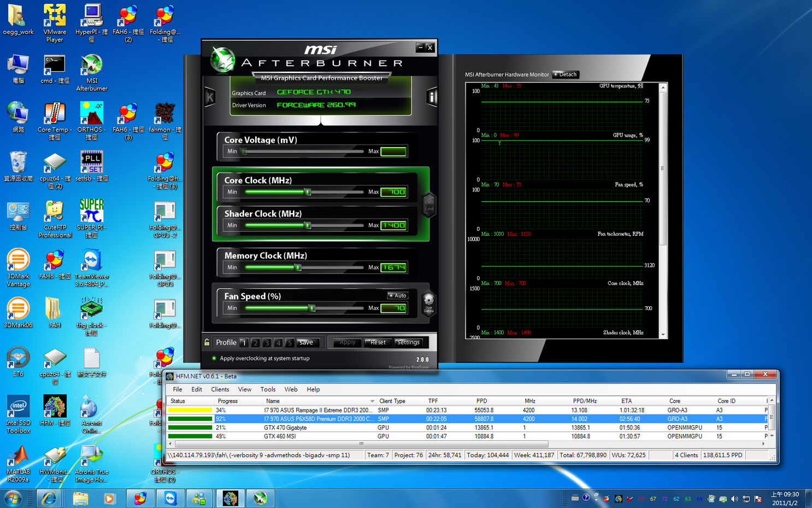Click the Memory Clock slider handle
The height and width of the screenshot is (508, 812).
click(298, 267)
